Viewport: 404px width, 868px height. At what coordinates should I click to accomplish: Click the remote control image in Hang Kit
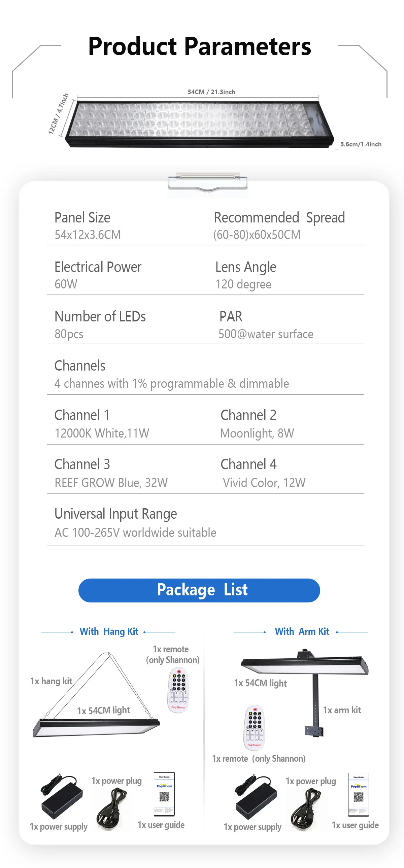click(x=178, y=690)
